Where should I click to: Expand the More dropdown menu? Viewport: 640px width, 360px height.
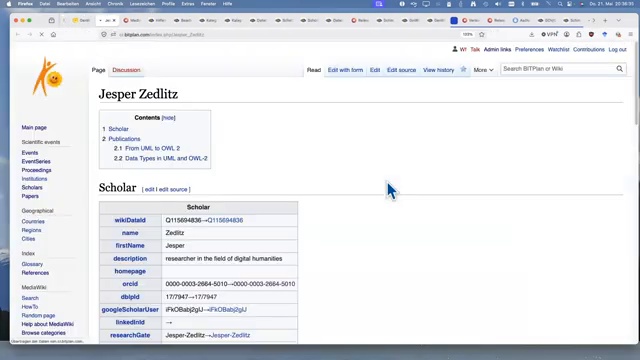(x=483, y=70)
